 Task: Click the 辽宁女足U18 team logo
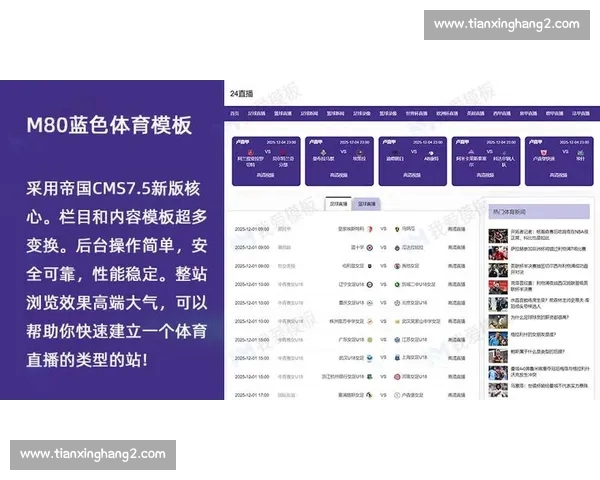(x=370, y=284)
